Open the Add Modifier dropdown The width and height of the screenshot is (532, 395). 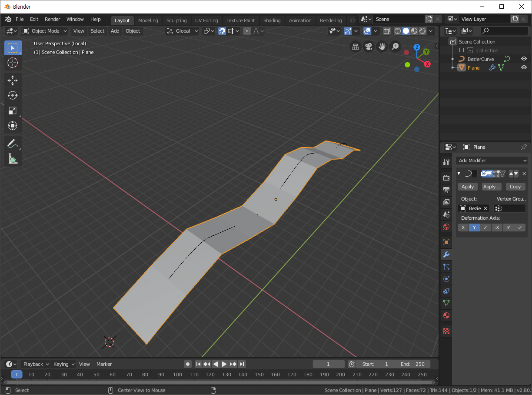coord(492,161)
